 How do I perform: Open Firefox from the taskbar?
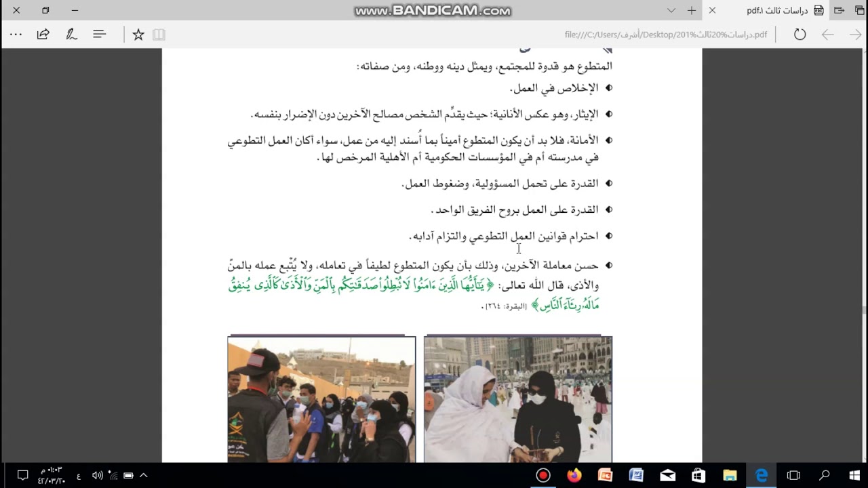tap(574, 475)
